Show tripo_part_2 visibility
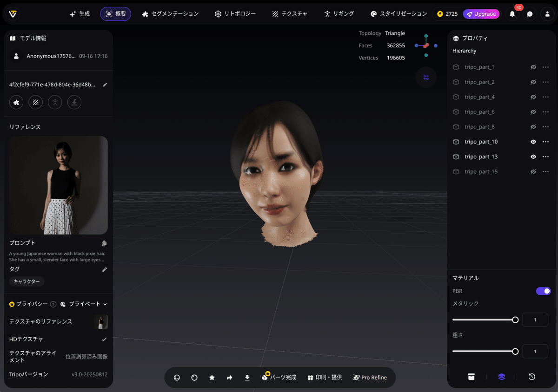 [533, 82]
